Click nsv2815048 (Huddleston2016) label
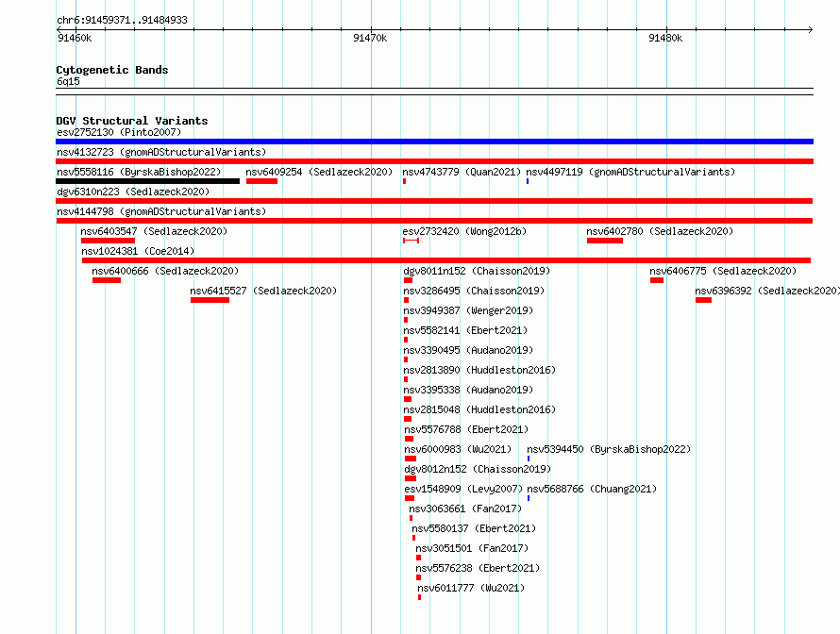The height and width of the screenshot is (634, 840). [x=479, y=409]
